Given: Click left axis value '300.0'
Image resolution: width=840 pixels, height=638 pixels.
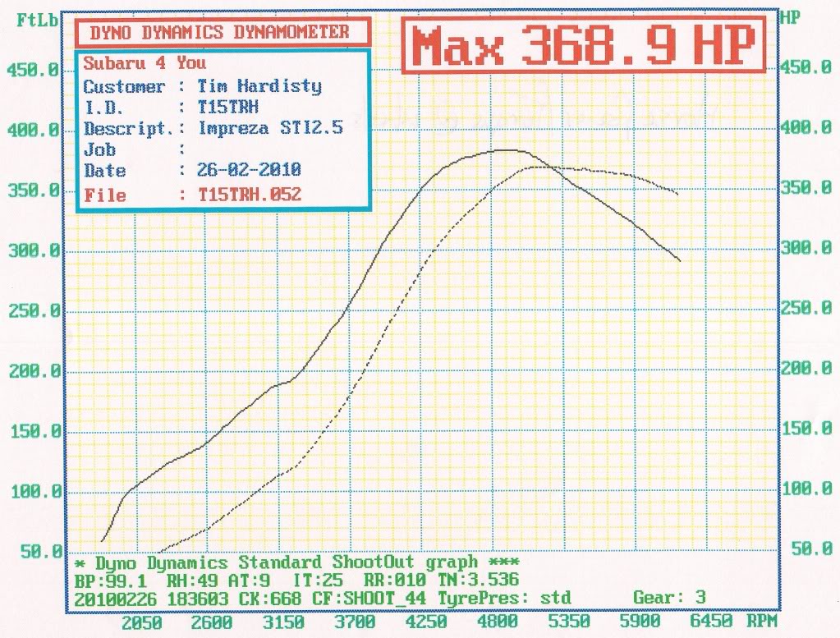Looking at the screenshot, I should point(34,250).
